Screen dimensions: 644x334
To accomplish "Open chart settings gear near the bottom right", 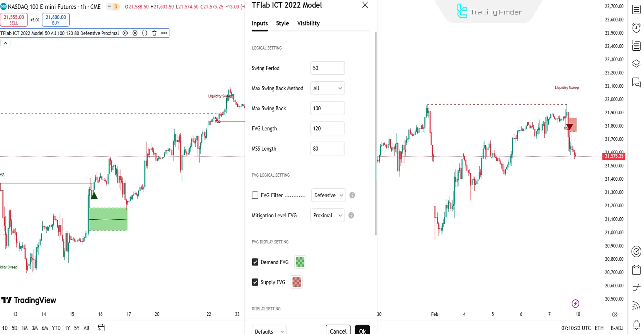I will 615,315.
